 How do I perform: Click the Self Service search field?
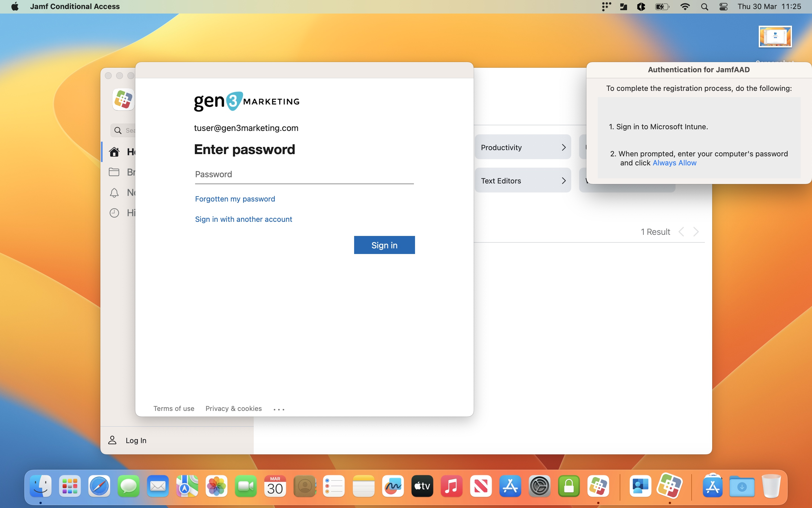[123, 130]
